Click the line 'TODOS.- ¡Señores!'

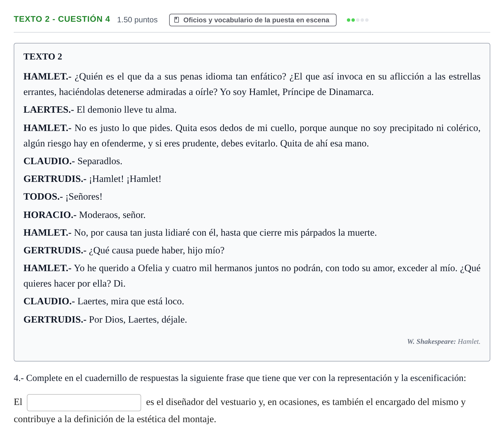click(63, 196)
